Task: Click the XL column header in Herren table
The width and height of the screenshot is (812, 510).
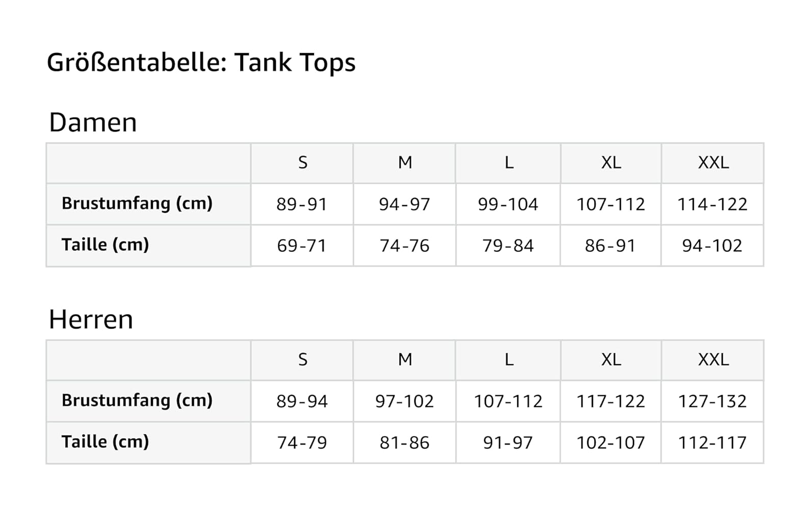Action: tap(611, 360)
